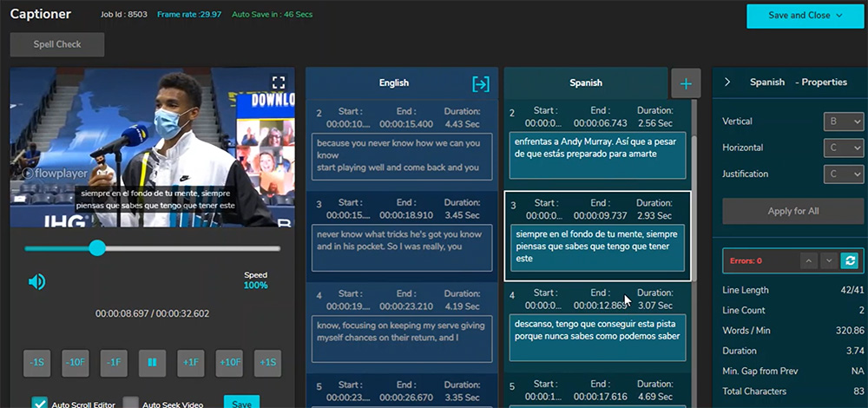Toggle the Auto Scroll Editor checkbox
The width and height of the screenshot is (868, 408).
39,403
